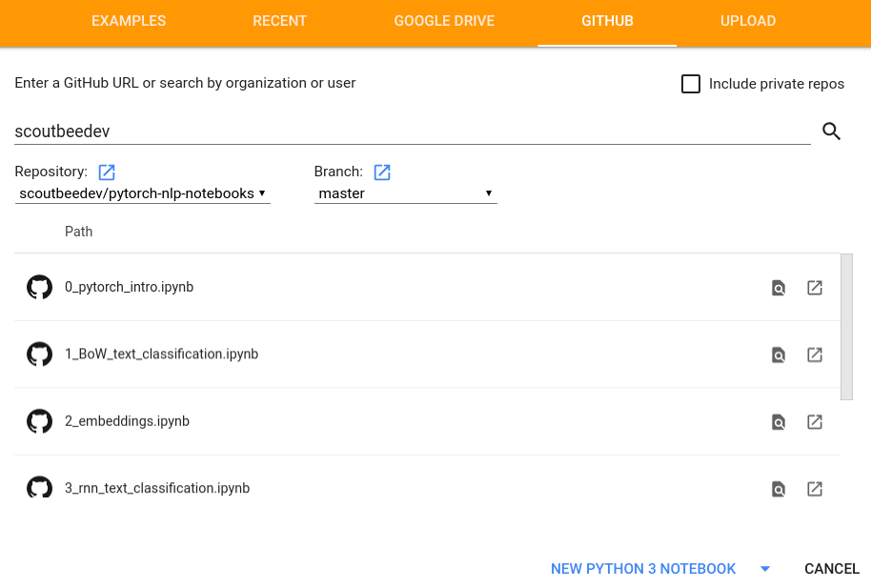View 2_embeddings.ipynb on GitHub preview icon
This screenshot has width=871, height=588.
pos(779,422)
